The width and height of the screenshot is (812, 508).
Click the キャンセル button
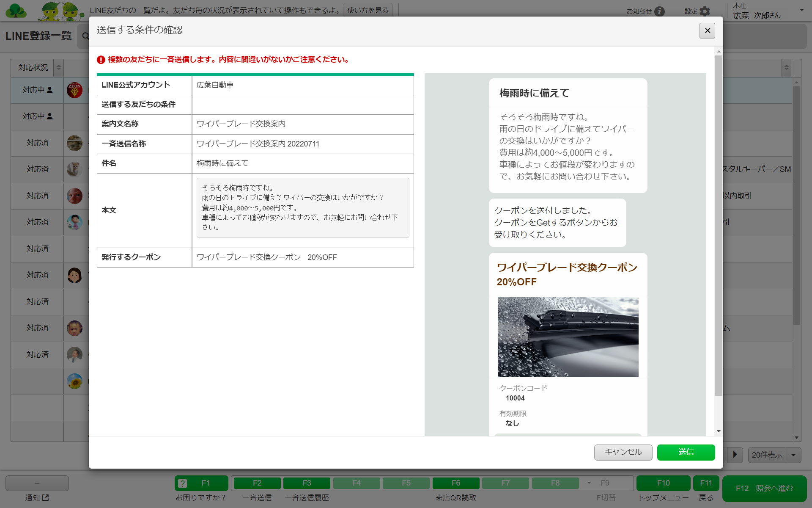click(623, 452)
